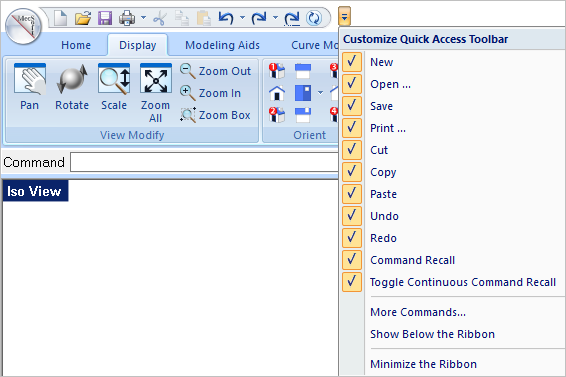Activate the Rotate view tool
Screen dimensions: 566x377
(x=72, y=87)
